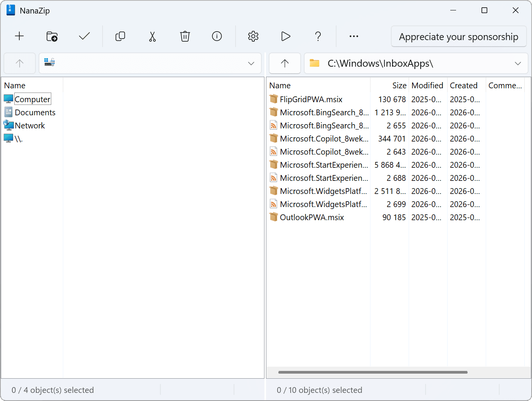Viewport: 532px width, 401px height.
Task: Open Documents from the left panel
Action: click(x=35, y=112)
